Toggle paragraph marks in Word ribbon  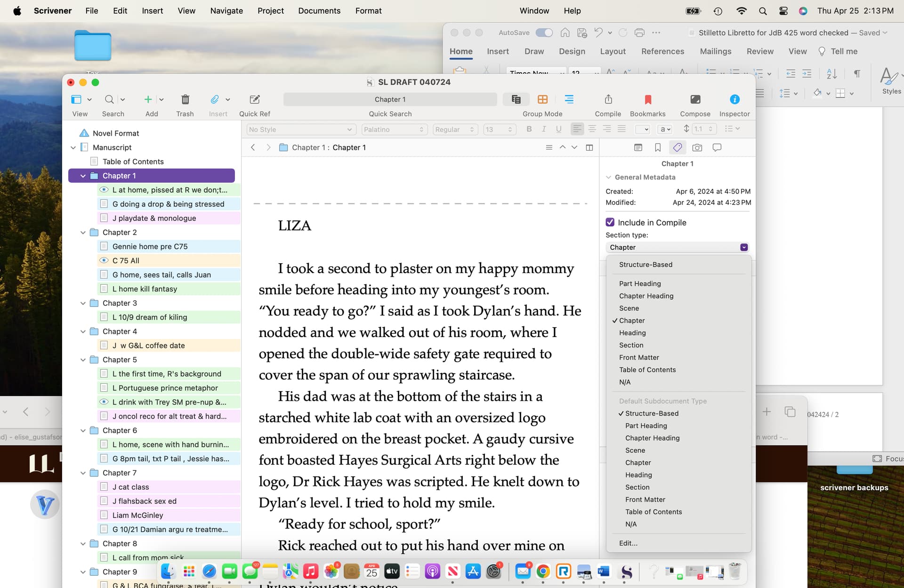[857, 73]
